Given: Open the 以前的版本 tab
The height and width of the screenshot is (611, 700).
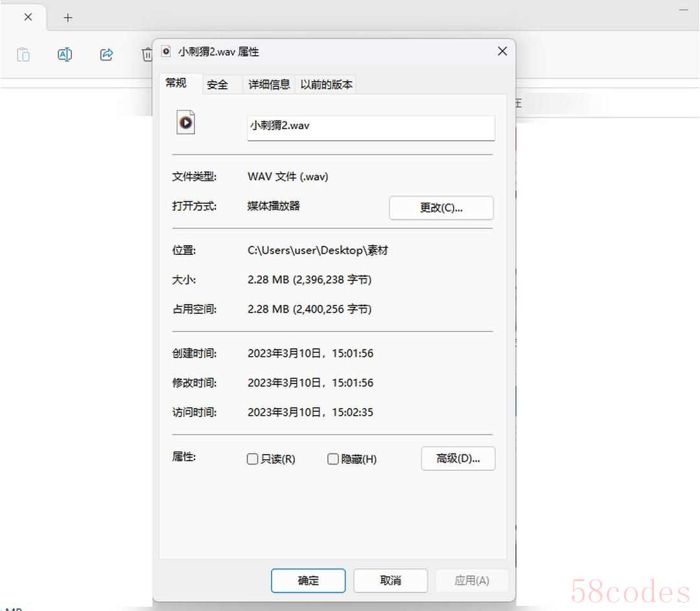Looking at the screenshot, I should pyautogui.click(x=326, y=84).
